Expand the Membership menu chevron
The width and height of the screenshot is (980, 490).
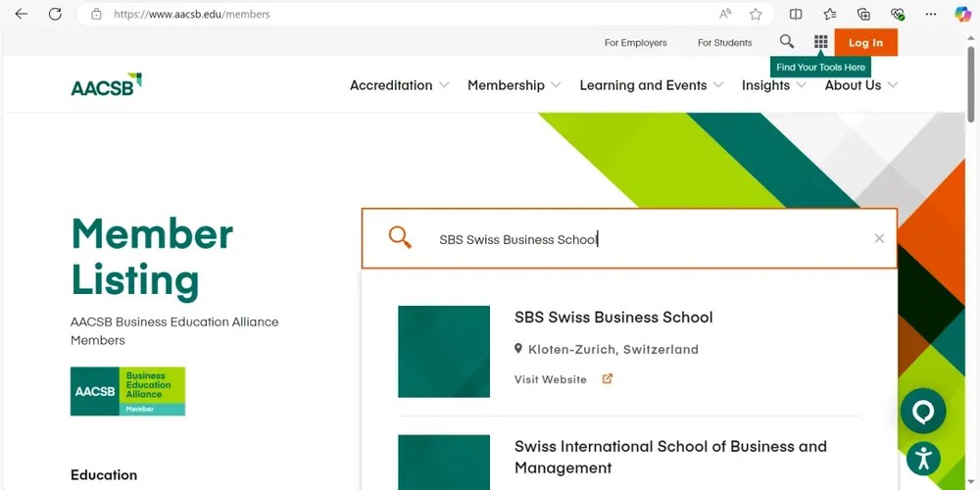556,85
